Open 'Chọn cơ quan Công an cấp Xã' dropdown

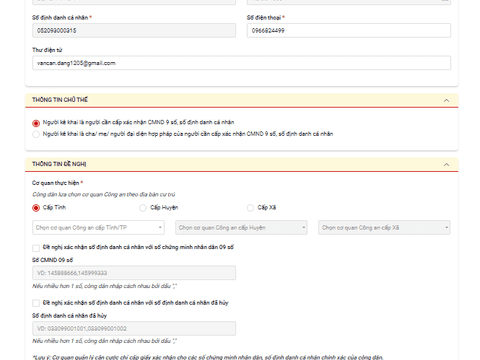pos(384,228)
